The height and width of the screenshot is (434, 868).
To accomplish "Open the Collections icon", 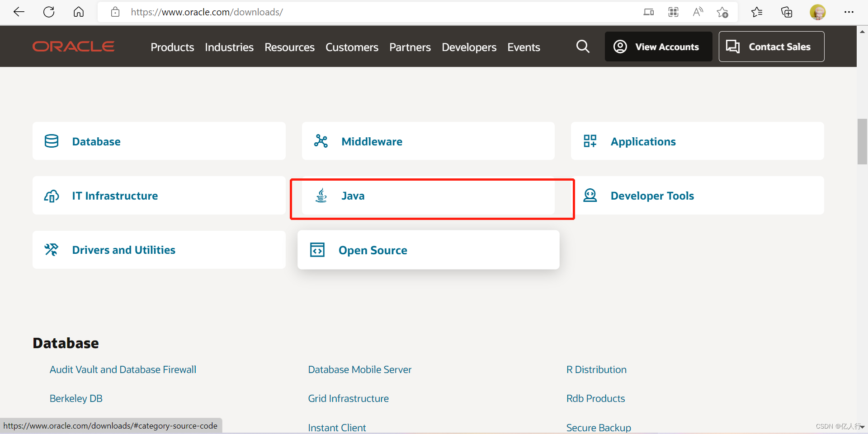I will (x=787, y=12).
